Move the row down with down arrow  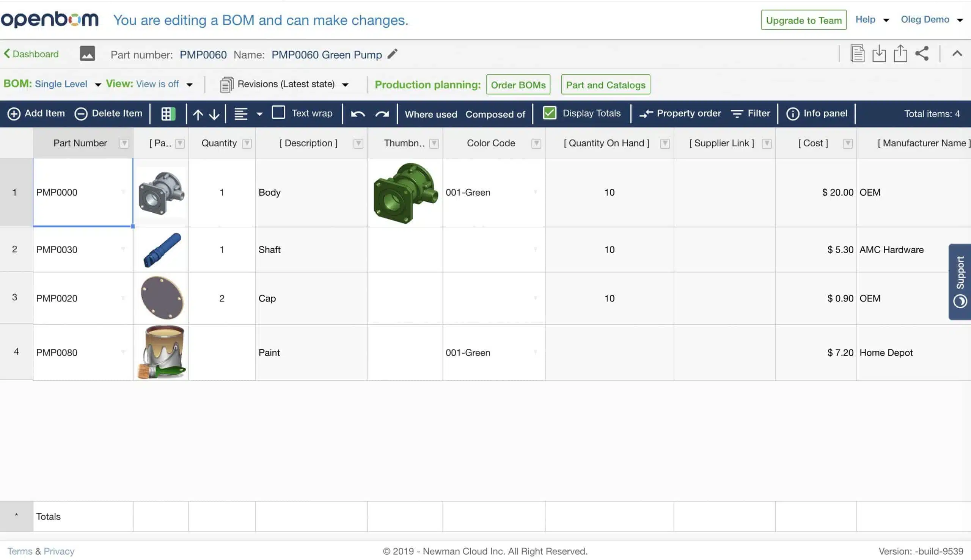214,114
